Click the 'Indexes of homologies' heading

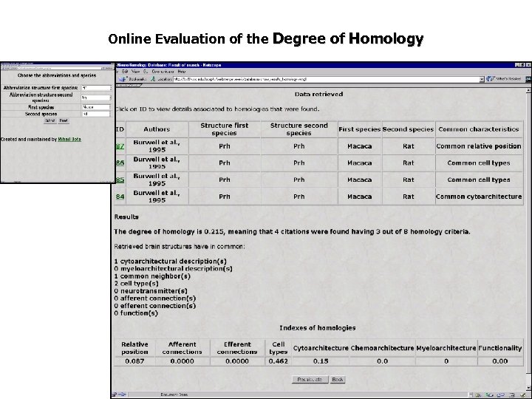pos(318,328)
